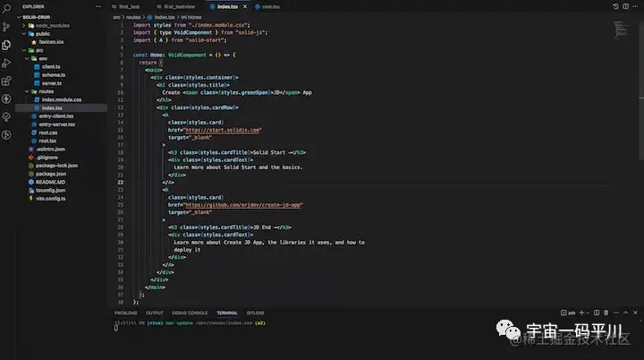Close the bottom terminal panel
Image resolution: width=644 pixels, height=360 pixels.
point(635,313)
